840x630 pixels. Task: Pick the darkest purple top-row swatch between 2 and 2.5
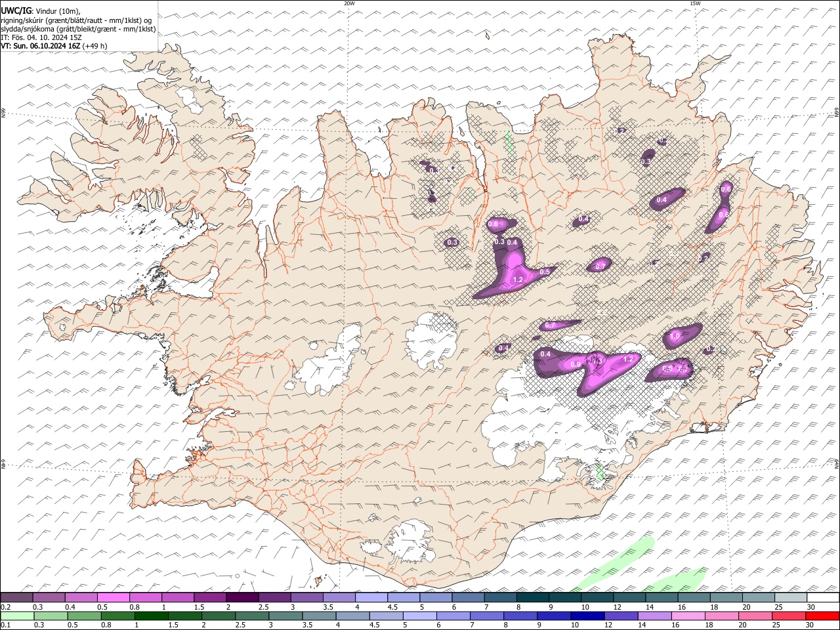(x=243, y=597)
